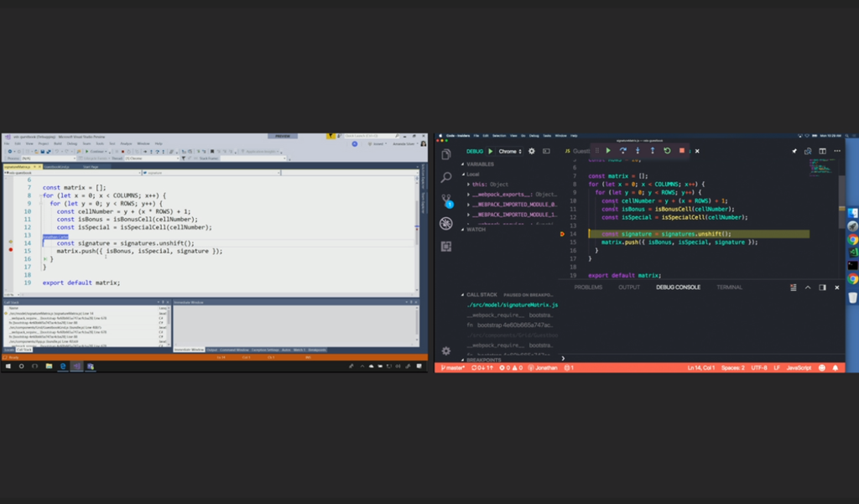Image resolution: width=859 pixels, height=504 pixels.
Task: Open the Search view in activity bar
Action: [x=446, y=178]
